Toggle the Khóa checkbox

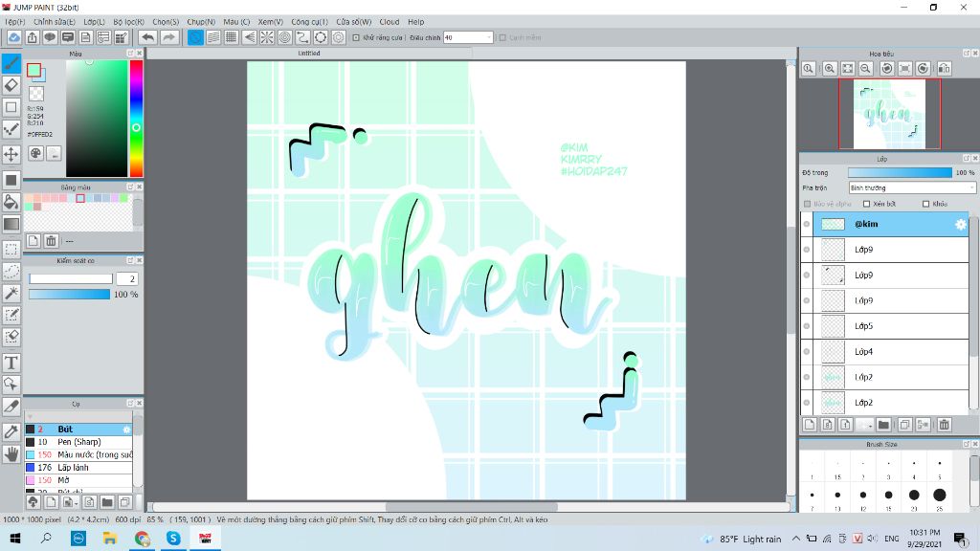point(925,204)
